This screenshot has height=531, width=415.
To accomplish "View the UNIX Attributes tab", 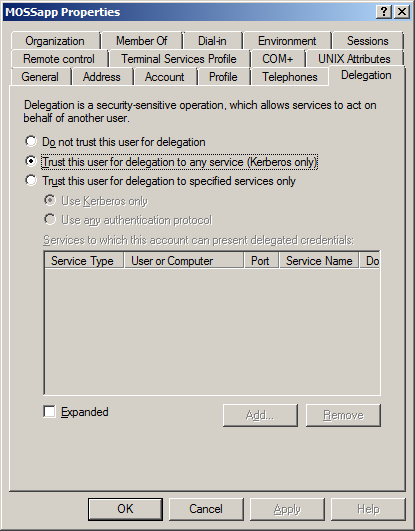I will [354, 59].
